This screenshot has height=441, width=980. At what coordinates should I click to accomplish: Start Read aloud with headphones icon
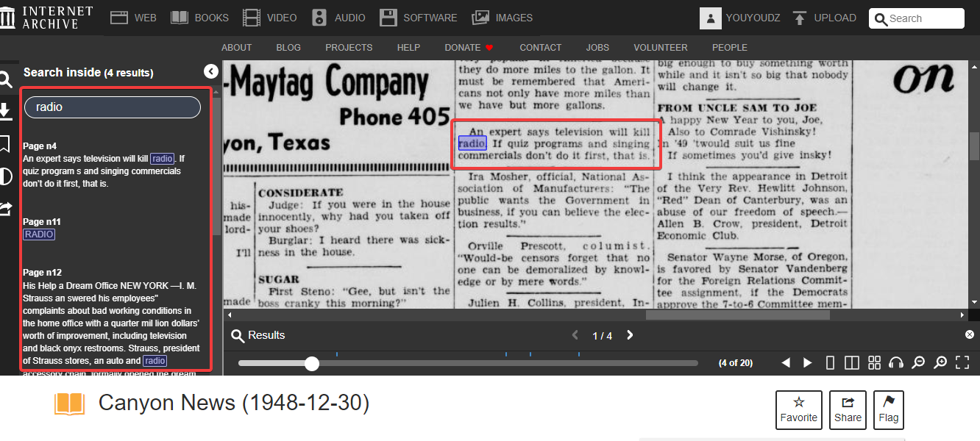tap(896, 362)
